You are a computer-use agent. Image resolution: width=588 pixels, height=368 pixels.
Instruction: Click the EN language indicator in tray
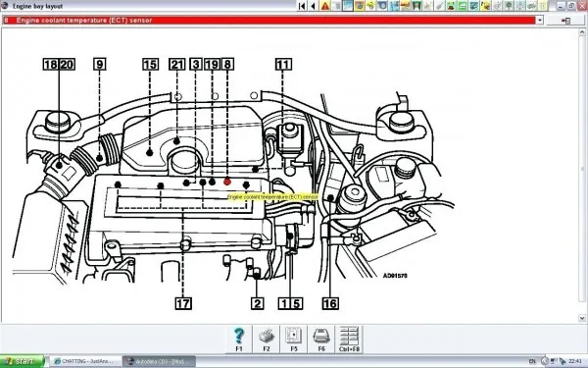pos(532,361)
